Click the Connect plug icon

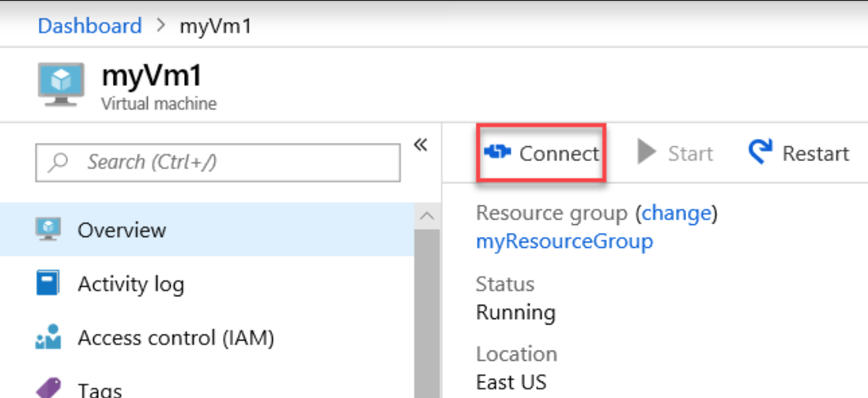coord(497,152)
